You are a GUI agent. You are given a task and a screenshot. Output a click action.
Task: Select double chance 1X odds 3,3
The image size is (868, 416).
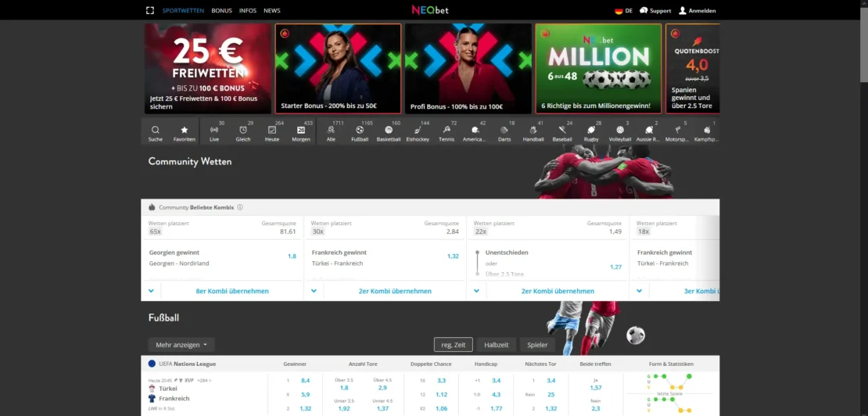click(441, 381)
